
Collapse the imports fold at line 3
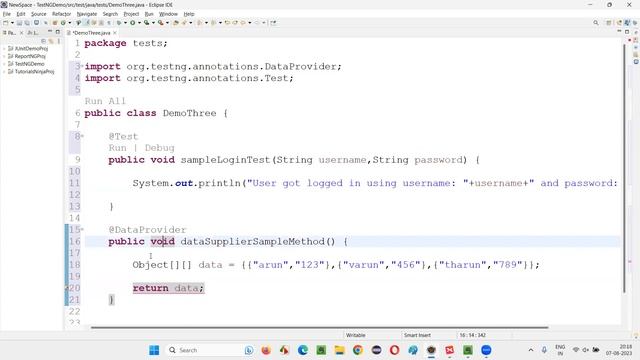click(82, 66)
